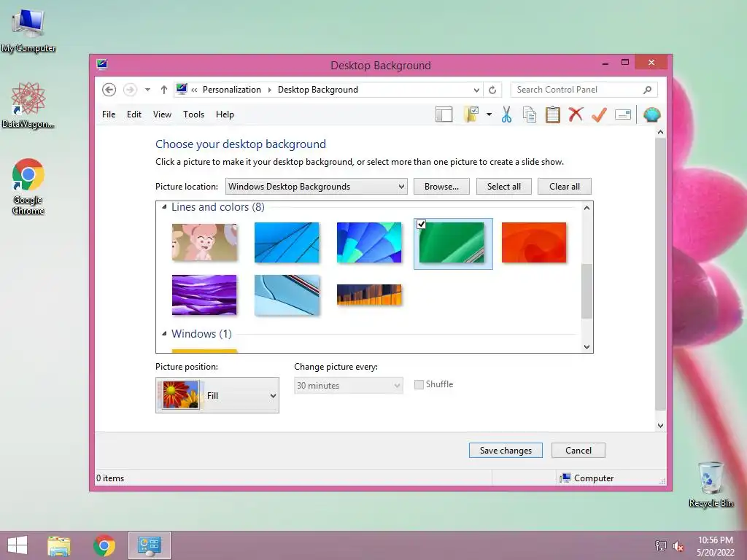This screenshot has width=747, height=560.
Task: Select the blue-green fan wallpaper thumbnail
Action: 369,243
